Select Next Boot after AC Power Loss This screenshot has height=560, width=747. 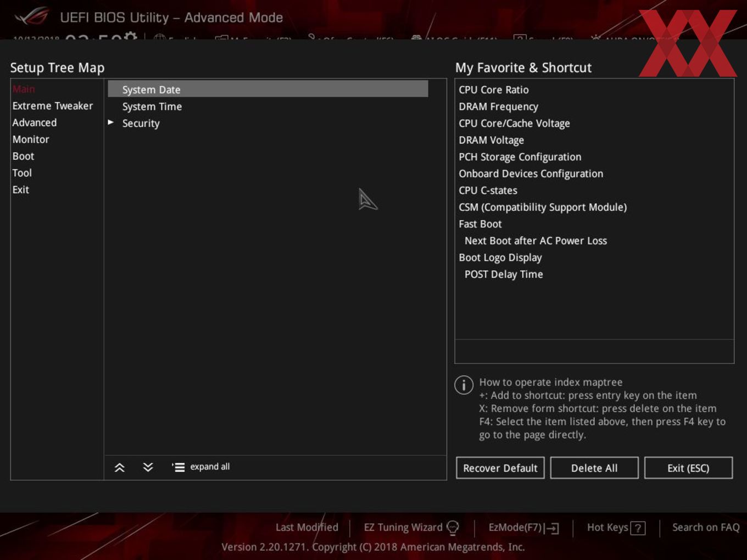(536, 240)
